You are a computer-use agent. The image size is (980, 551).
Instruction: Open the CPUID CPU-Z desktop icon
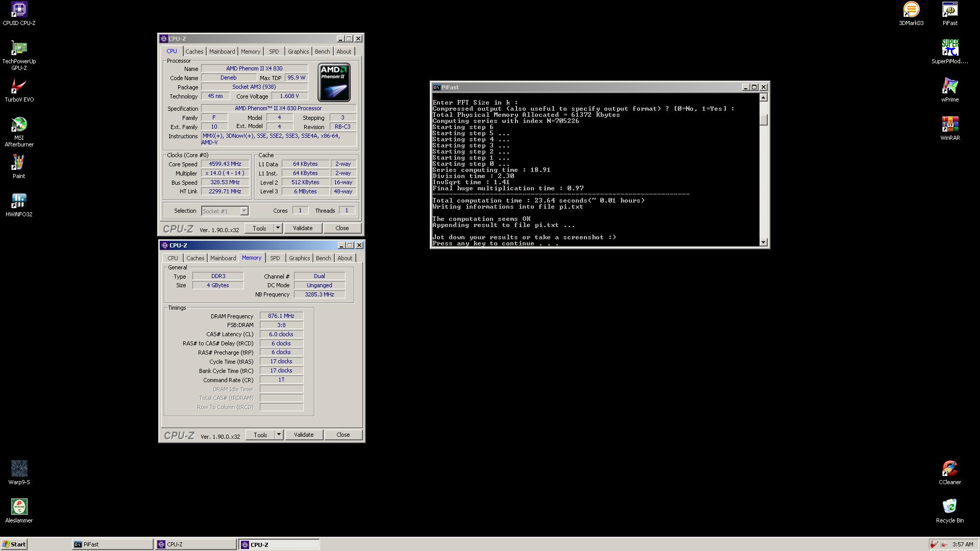point(19,14)
